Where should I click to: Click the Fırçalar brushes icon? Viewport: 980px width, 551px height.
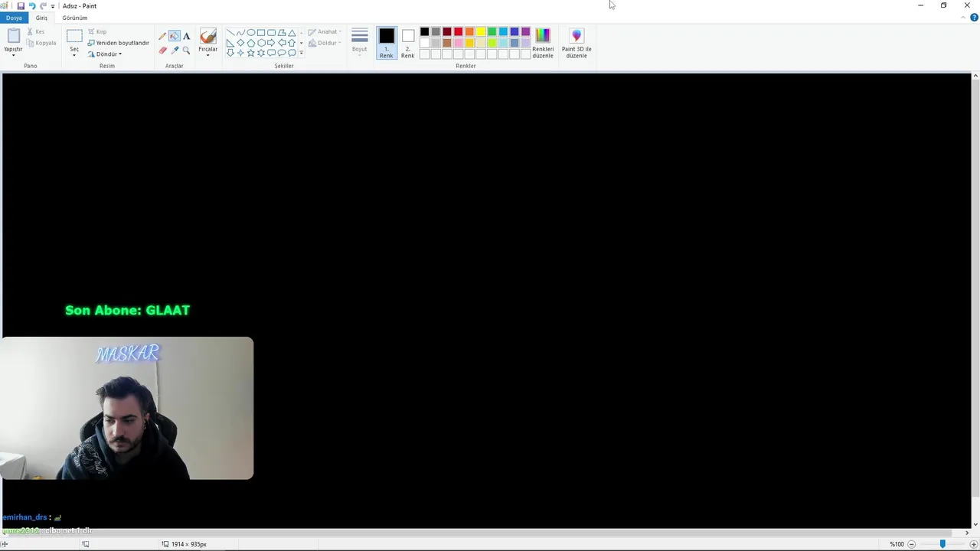[x=208, y=36]
